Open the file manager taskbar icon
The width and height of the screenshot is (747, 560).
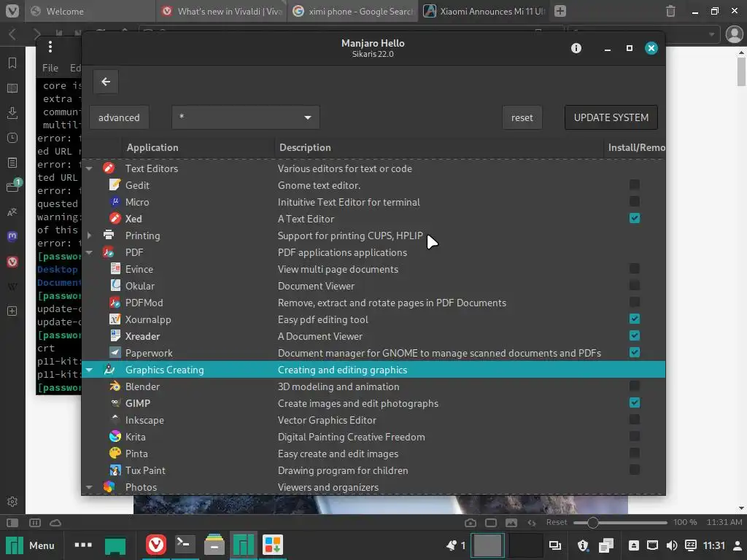point(214,545)
